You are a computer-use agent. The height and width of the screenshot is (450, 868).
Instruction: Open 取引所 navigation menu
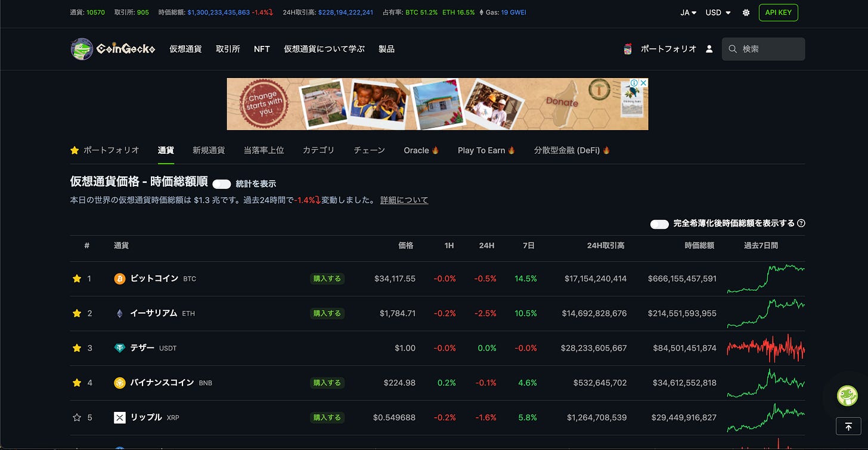pyautogui.click(x=228, y=49)
